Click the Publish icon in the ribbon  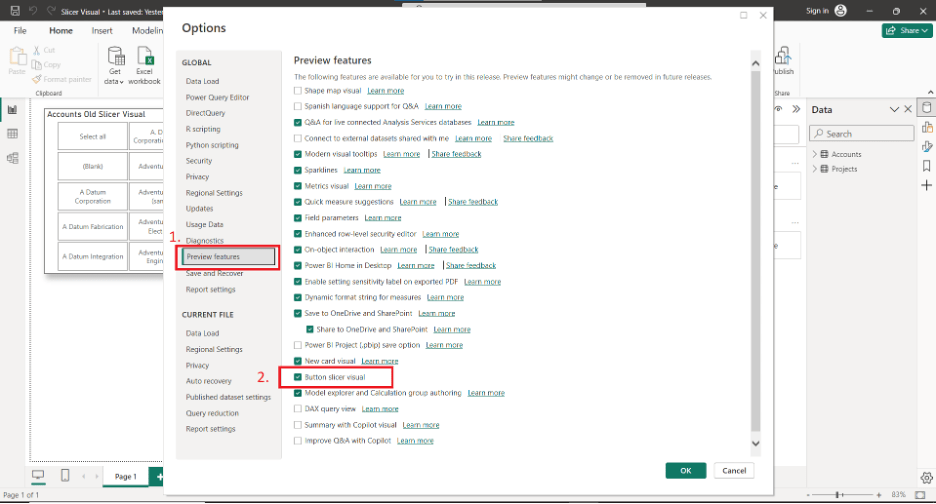[783, 59]
